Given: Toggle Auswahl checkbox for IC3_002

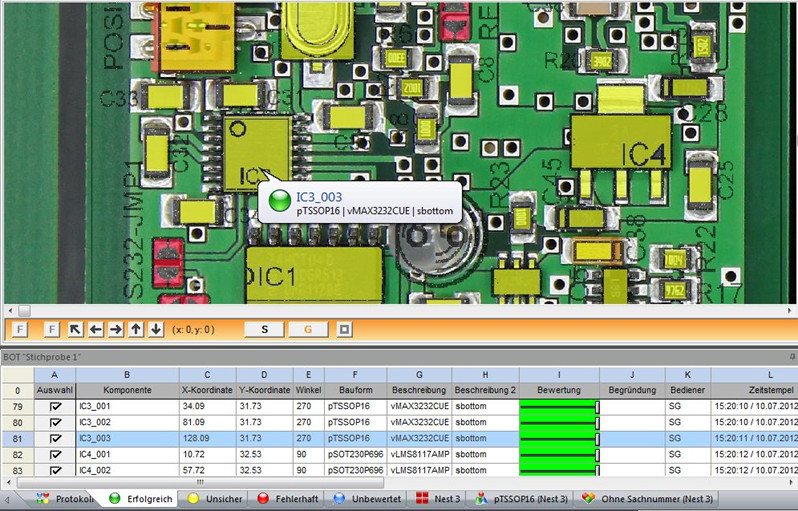Looking at the screenshot, I should click(x=55, y=422).
